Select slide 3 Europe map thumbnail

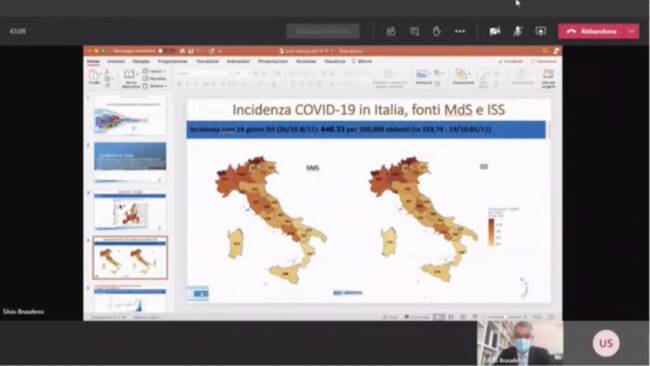click(x=130, y=211)
